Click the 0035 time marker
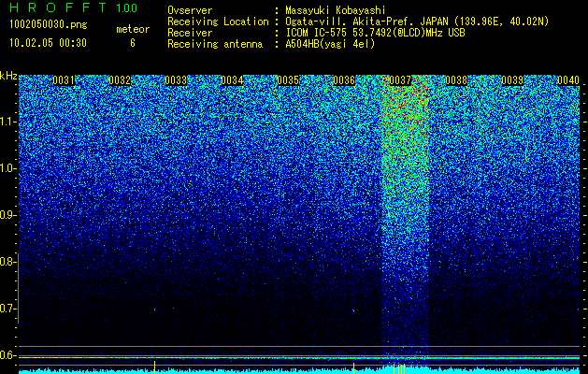Screen dimensions: 588x374 [288, 80]
